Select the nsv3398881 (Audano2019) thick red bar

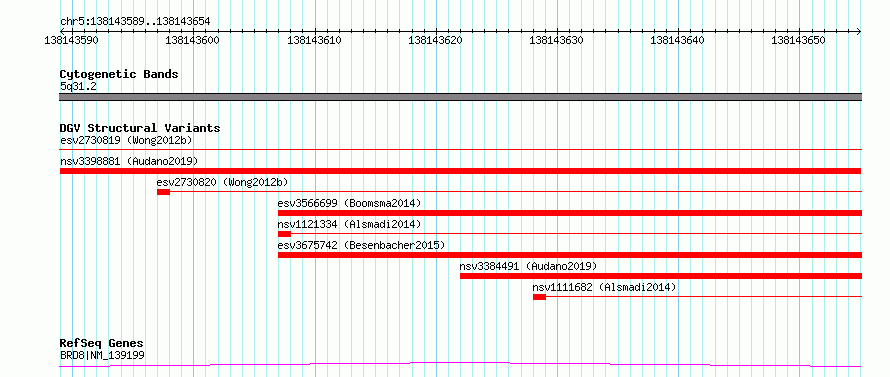pyautogui.click(x=460, y=171)
